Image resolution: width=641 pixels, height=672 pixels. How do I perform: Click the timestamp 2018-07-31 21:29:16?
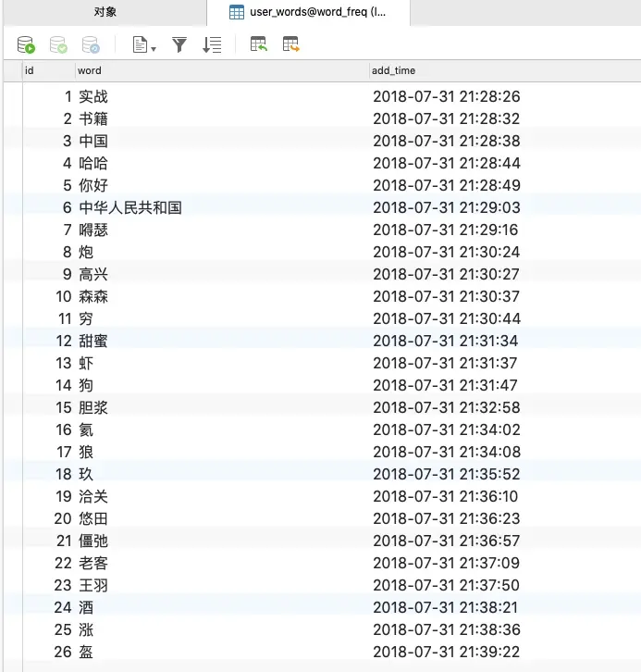click(x=446, y=230)
